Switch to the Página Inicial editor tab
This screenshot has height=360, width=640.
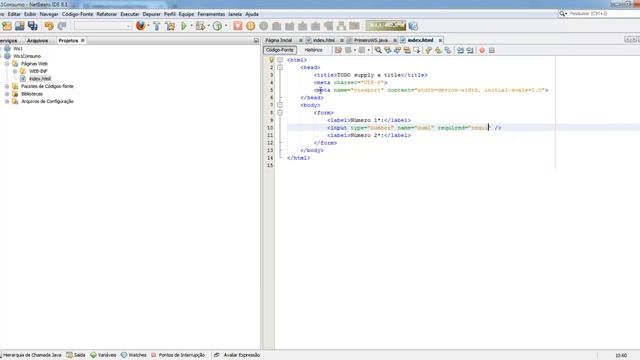[279, 40]
